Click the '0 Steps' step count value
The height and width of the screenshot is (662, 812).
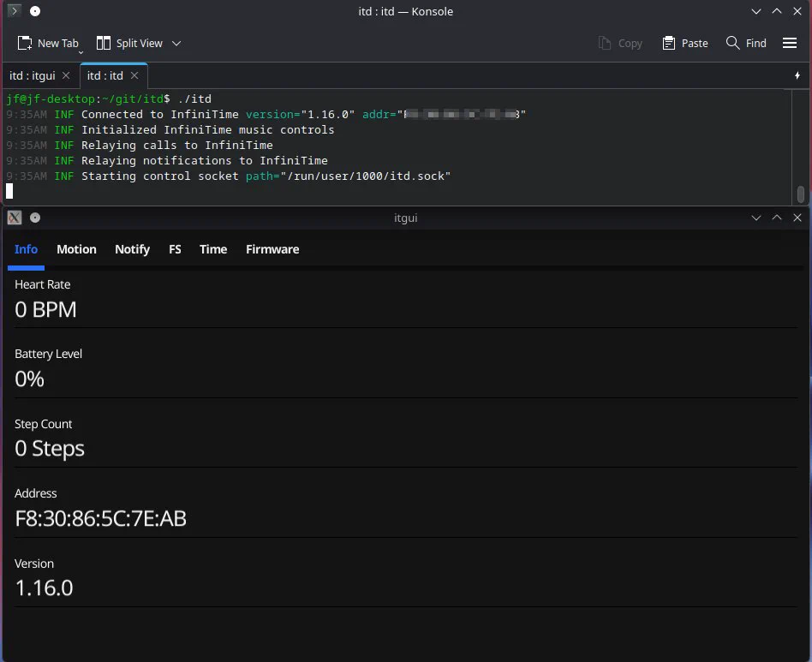(50, 449)
